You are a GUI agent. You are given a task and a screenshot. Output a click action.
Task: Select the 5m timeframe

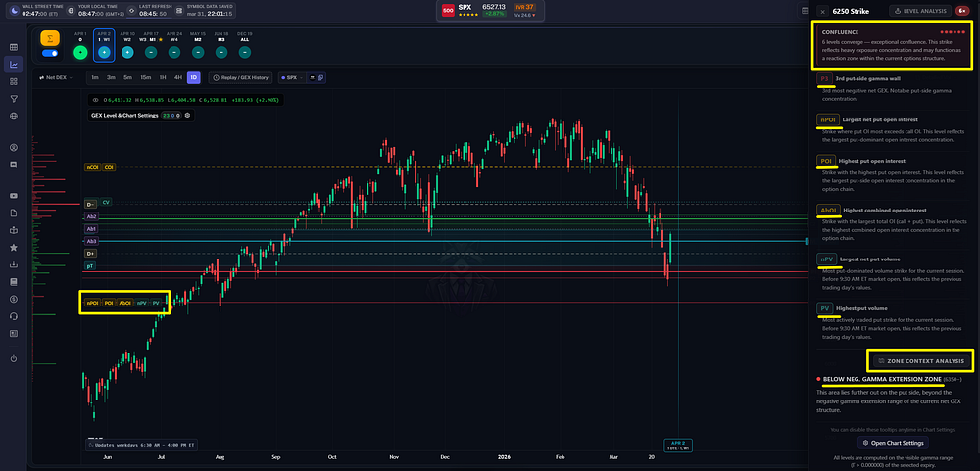tap(128, 78)
